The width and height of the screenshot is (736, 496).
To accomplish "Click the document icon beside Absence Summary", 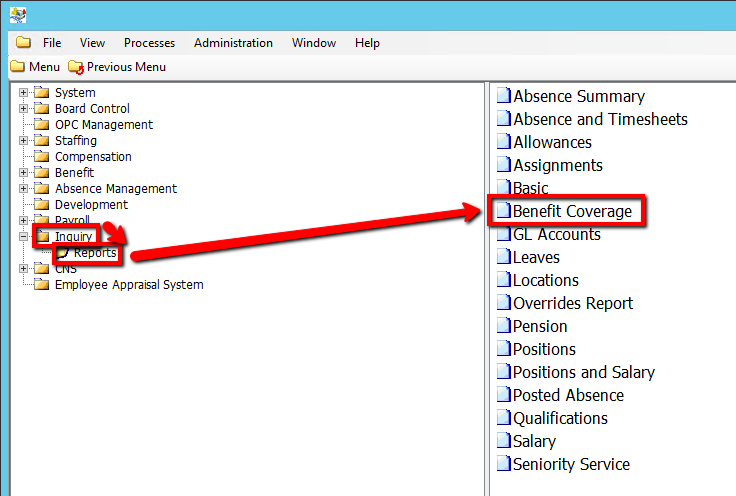I will 504,97.
